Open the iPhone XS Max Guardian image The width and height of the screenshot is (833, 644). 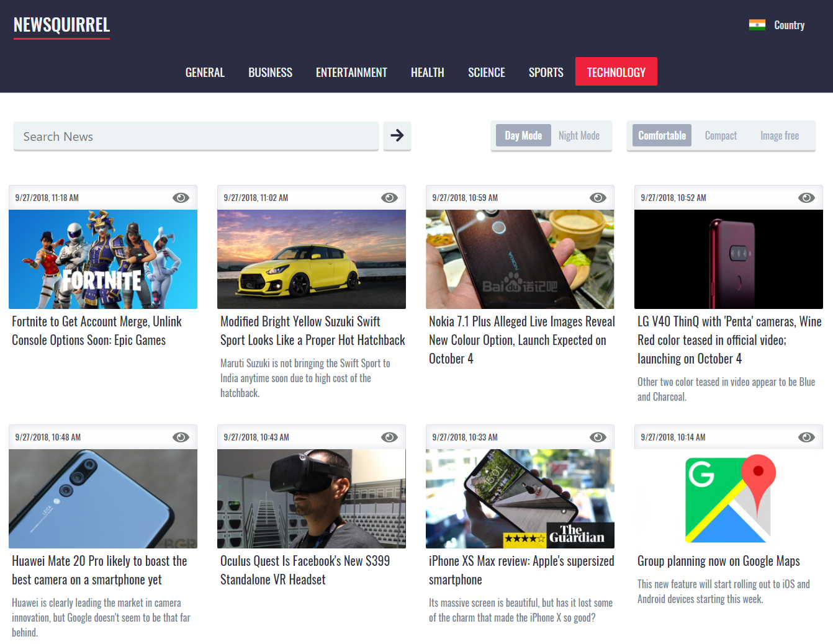(520, 499)
